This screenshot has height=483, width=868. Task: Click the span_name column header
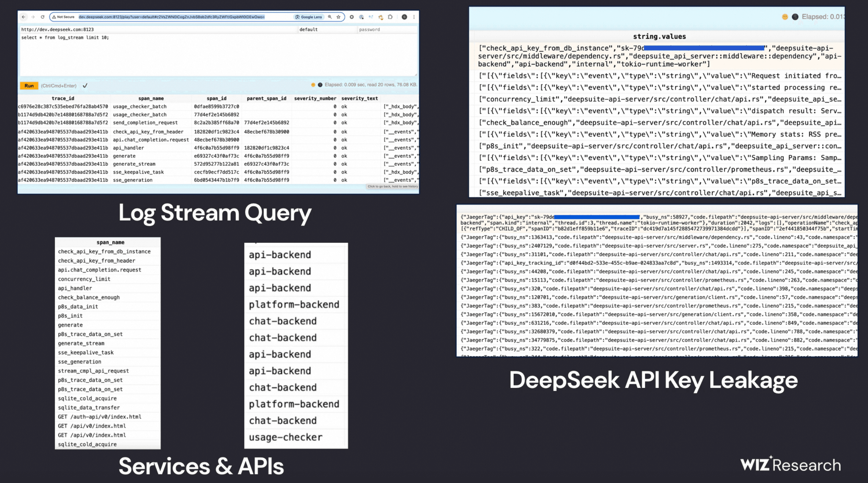pyautogui.click(x=151, y=98)
